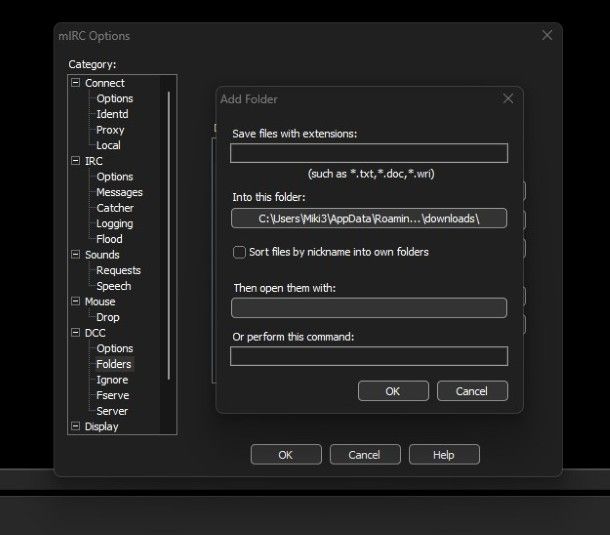
Task: Select Messages in category tree
Action: (x=119, y=192)
